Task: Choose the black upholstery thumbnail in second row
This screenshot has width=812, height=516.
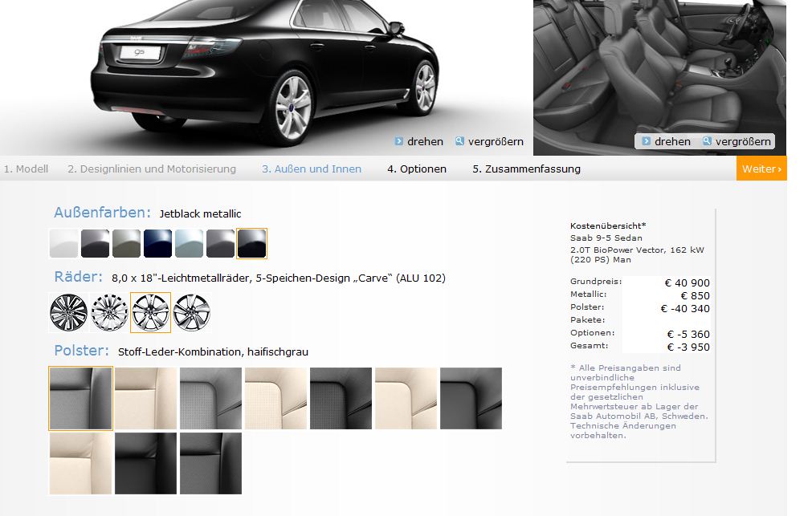Action: point(145,464)
